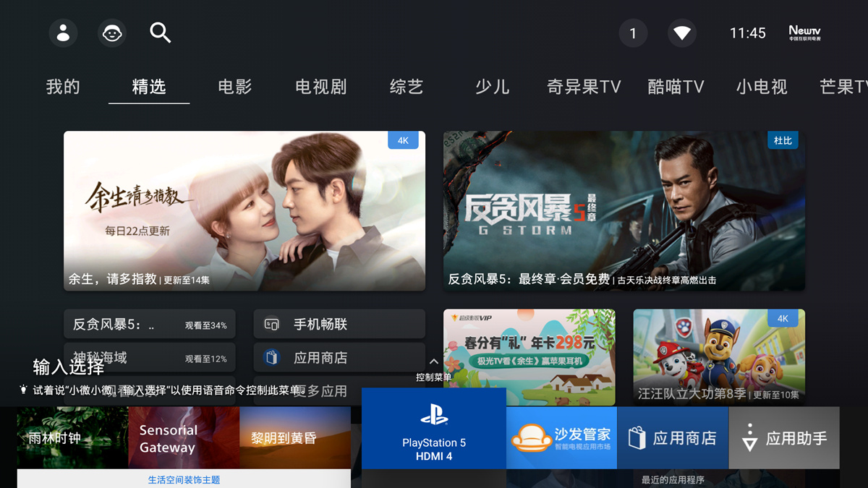Image resolution: width=868 pixels, height=488 pixels.
Task: Select the Sensorial Gateway theme tile
Action: pyautogui.click(x=184, y=437)
